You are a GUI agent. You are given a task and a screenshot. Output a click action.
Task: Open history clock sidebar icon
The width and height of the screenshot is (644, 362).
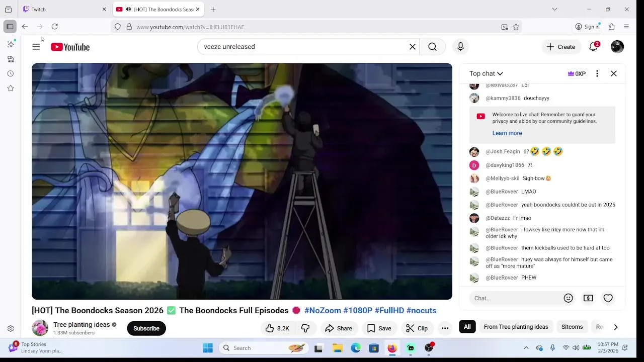click(x=11, y=74)
